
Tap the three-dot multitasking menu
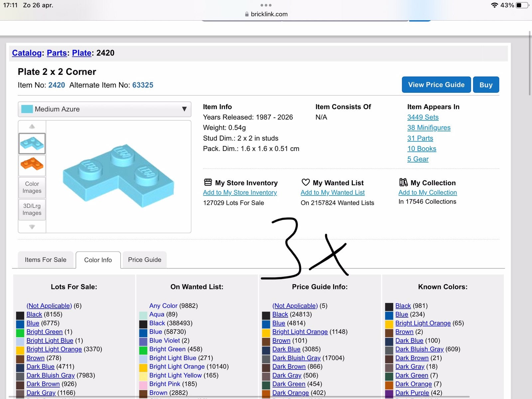pyautogui.click(x=266, y=5)
